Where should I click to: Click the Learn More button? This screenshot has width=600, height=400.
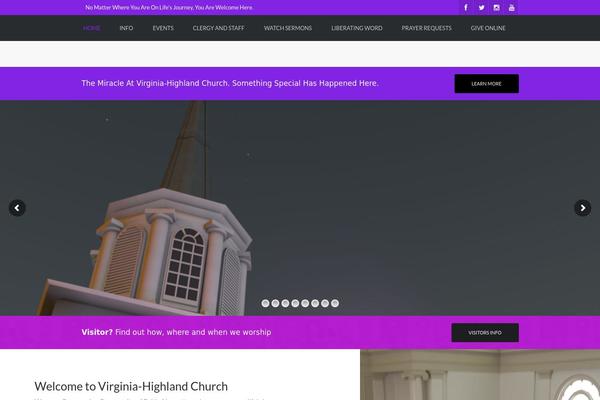point(486,83)
